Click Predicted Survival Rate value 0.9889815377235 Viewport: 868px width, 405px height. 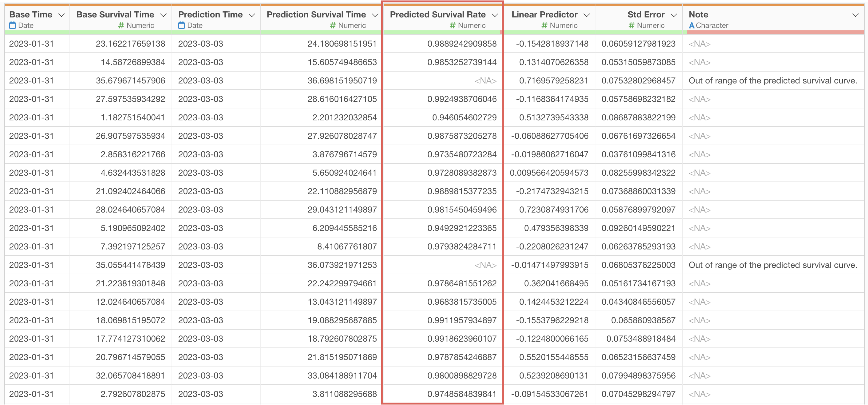pos(462,191)
